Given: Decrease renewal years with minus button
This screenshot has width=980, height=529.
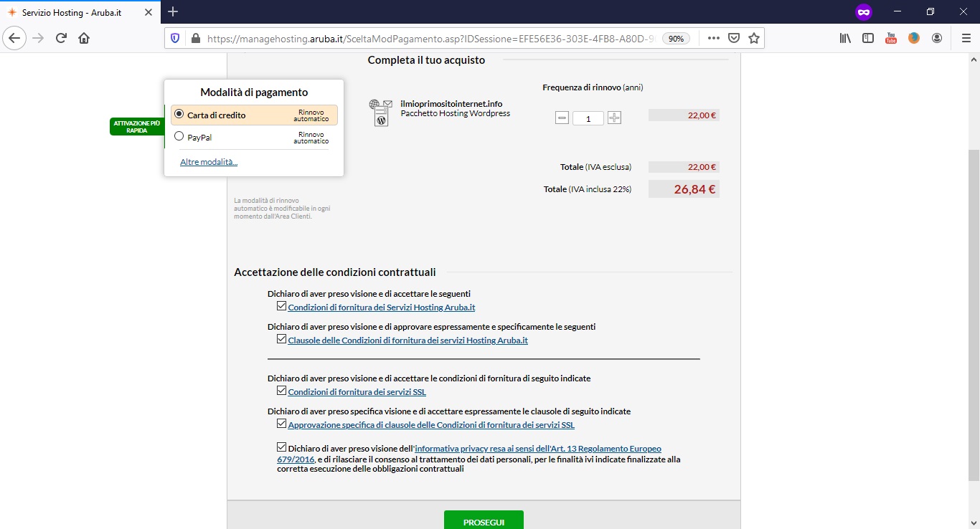Looking at the screenshot, I should [562, 118].
